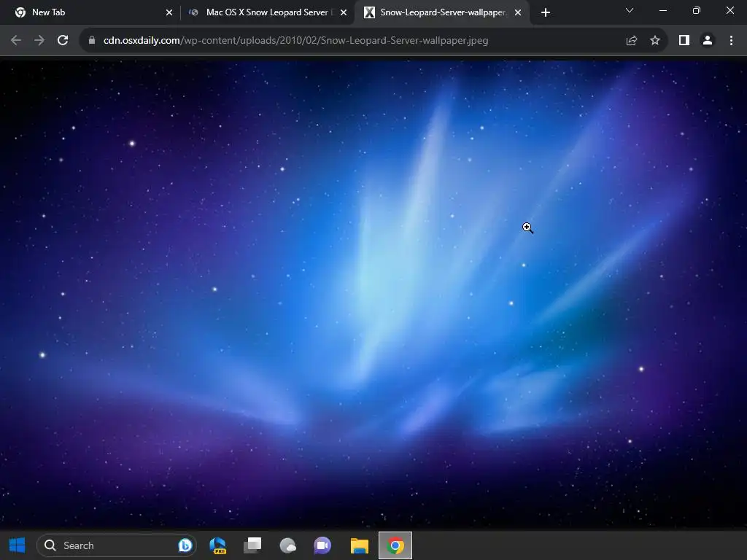Open the Chrome three-dot menu
The width and height of the screenshot is (747, 560).
coord(731,41)
